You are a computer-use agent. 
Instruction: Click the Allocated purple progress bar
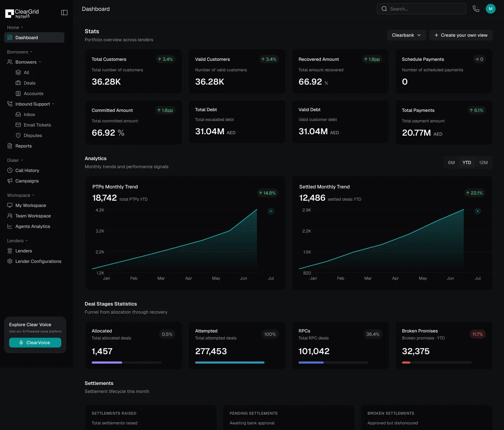tap(107, 363)
